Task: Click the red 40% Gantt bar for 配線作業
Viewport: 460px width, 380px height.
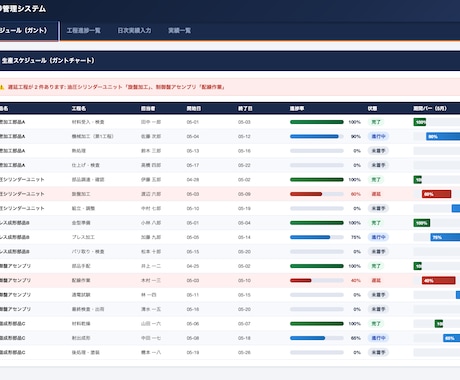Action: tap(438, 280)
